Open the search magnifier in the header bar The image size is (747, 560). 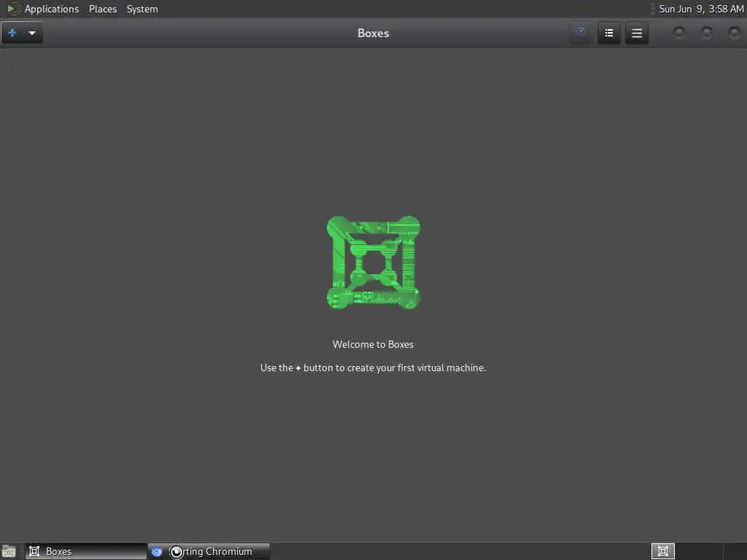[581, 33]
